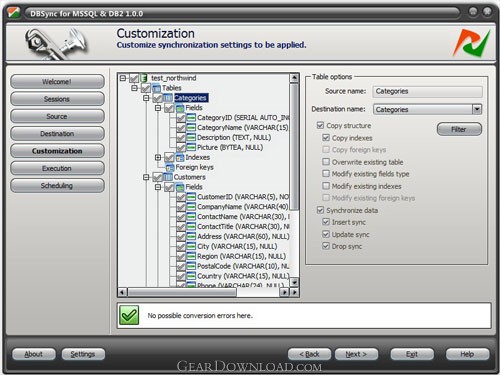Click the DBSync logo in the header

(x=471, y=43)
